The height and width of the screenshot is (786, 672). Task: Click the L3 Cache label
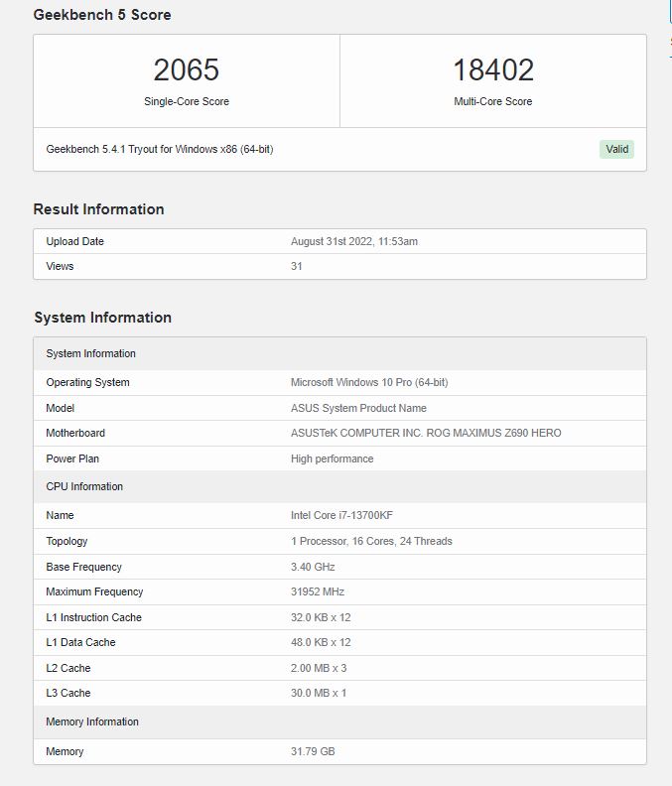(x=68, y=693)
